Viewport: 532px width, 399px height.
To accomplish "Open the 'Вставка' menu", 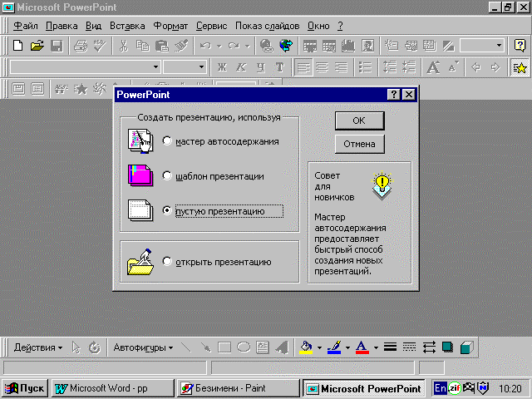I will click(x=127, y=26).
